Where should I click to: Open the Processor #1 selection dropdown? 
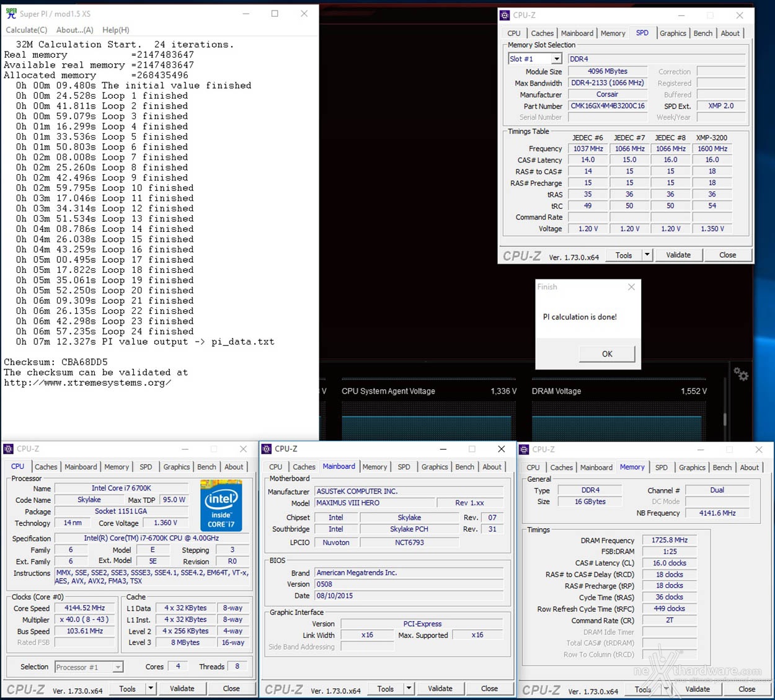tap(118, 667)
